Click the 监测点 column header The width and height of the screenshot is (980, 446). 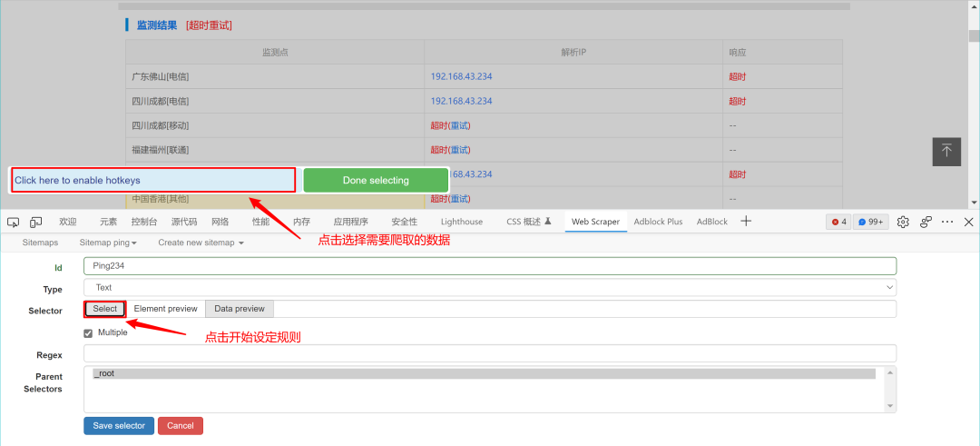pos(275,52)
